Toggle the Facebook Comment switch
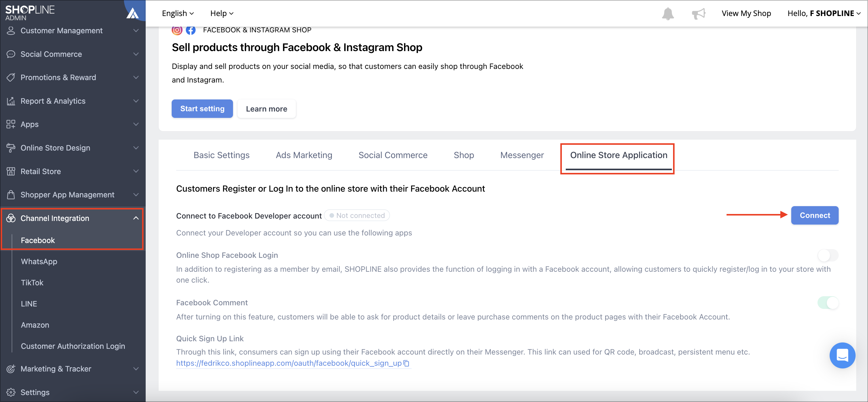The image size is (868, 402). [x=828, y=303]
